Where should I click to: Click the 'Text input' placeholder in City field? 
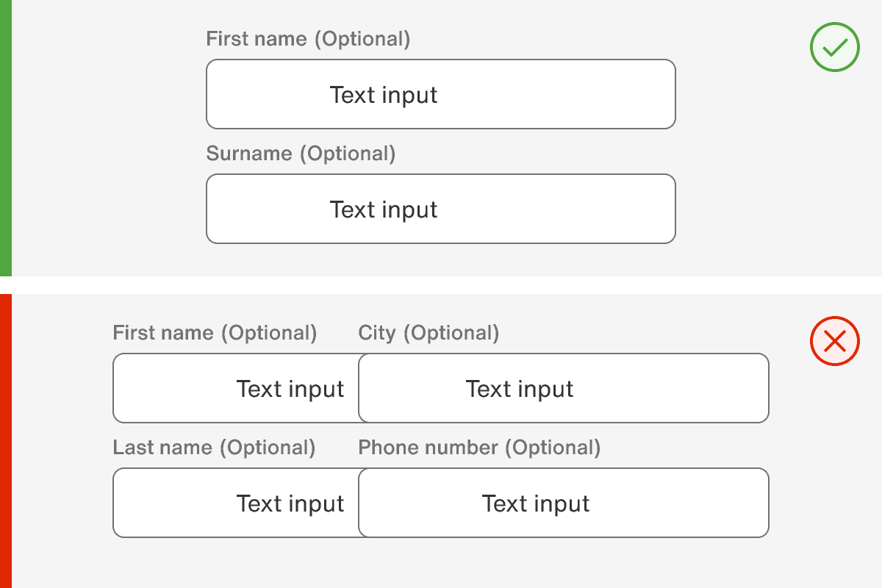coord(520,389)
